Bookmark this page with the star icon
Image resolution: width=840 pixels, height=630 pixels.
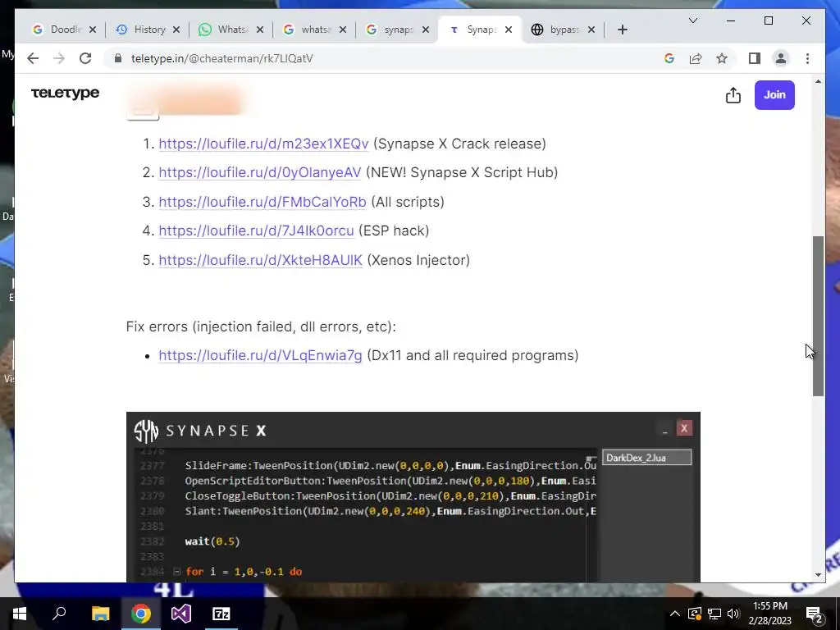722,58
